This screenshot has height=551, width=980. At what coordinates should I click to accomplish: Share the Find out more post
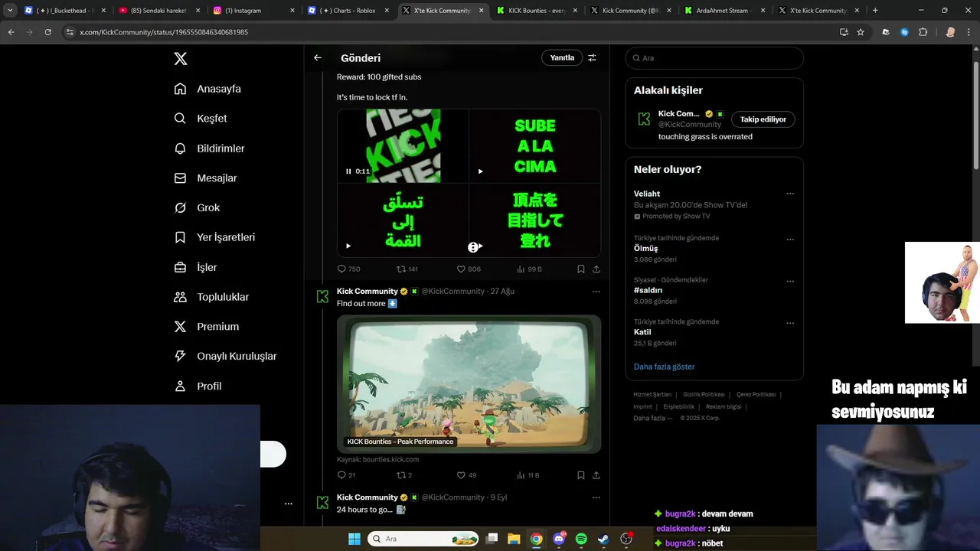[596, 475]
